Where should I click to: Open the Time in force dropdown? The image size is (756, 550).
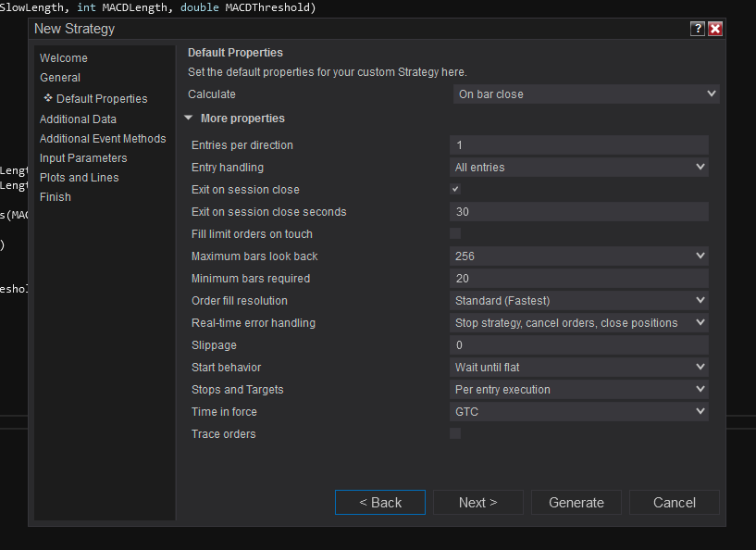579,412
